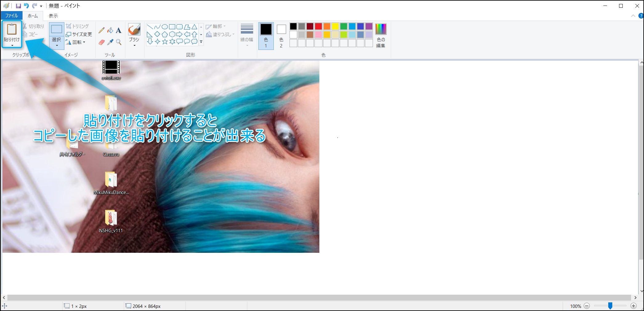Image resolution: width=644 pixels, height=311 pixels.
Task: Open the ファイル menu tab
Action: (11, 16)
